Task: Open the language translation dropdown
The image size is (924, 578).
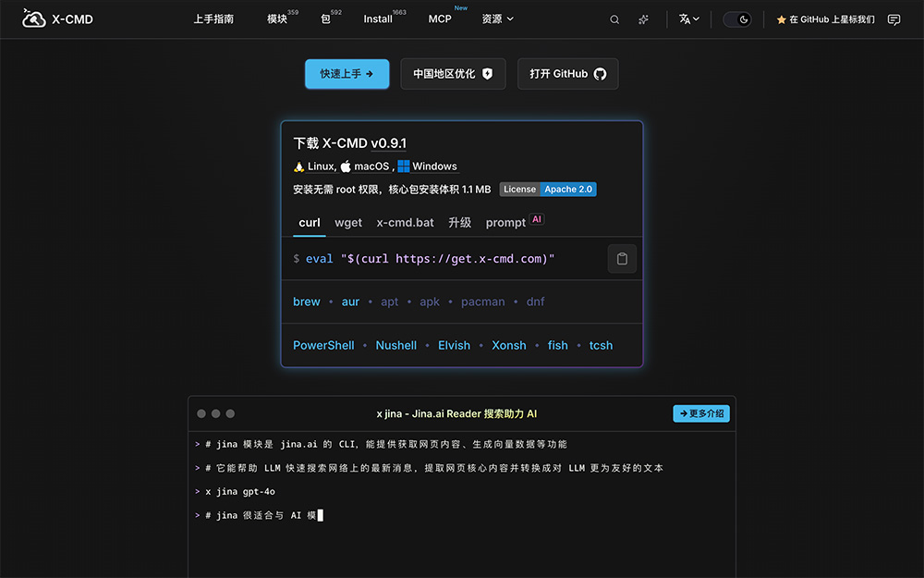Action: click(689, 18)
